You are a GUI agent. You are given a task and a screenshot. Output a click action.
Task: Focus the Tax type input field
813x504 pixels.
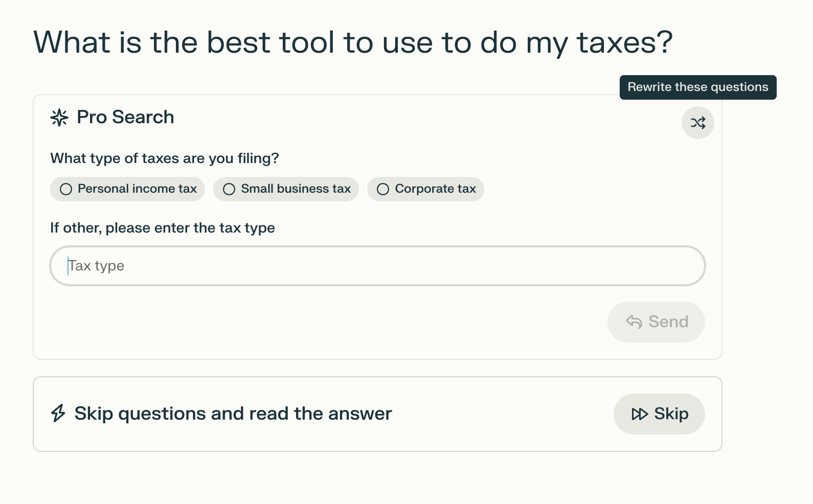377,266
